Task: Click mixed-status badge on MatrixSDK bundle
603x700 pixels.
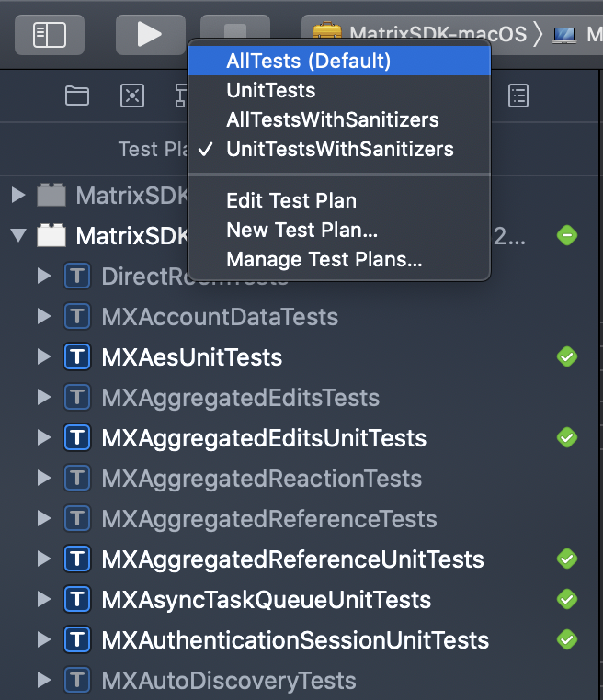Action: pyautogui.click(x=567, y=235)
